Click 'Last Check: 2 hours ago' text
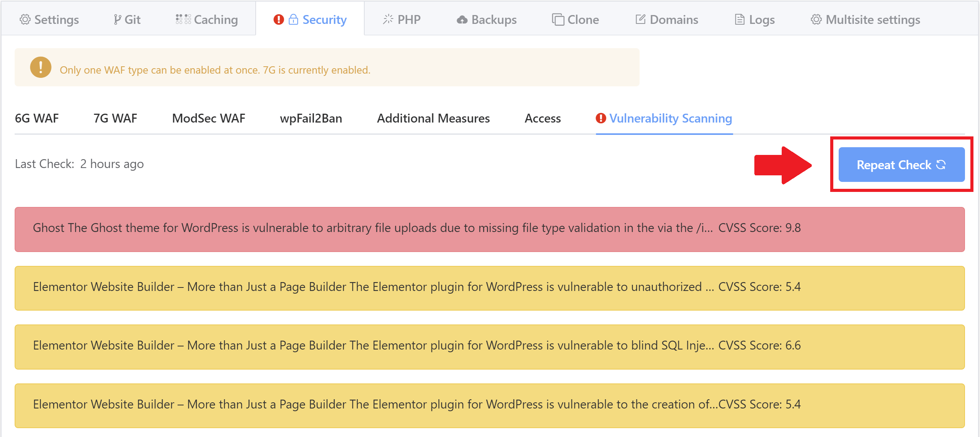The image size is (980, 437). [x=79, y=164]
